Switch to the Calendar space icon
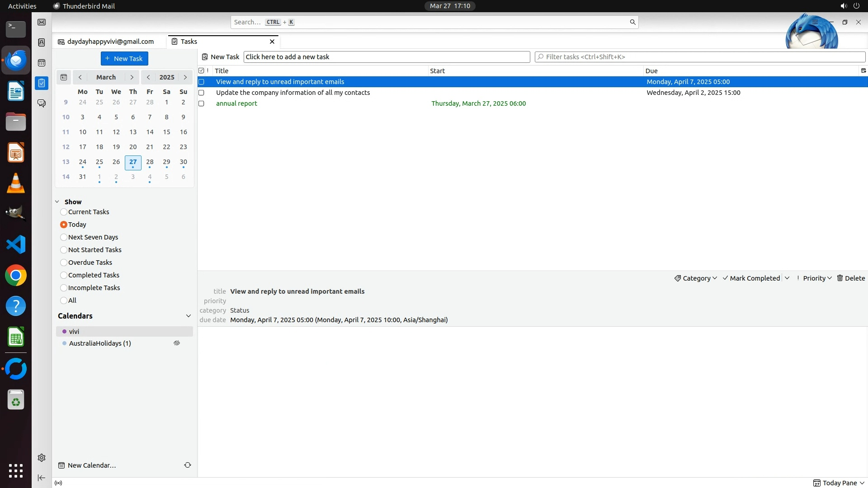Image resolution: width=868 pixels, height=488 pixels. 42,63
